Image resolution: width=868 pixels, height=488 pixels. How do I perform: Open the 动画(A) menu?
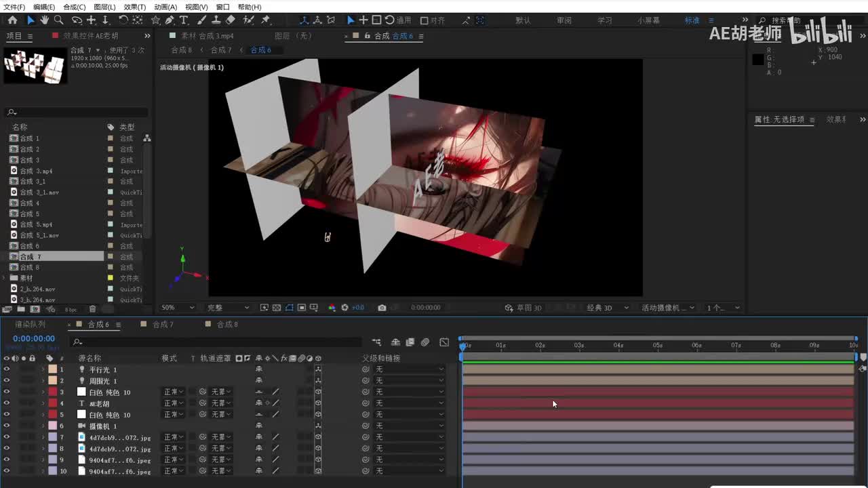[x=165, y=7]
